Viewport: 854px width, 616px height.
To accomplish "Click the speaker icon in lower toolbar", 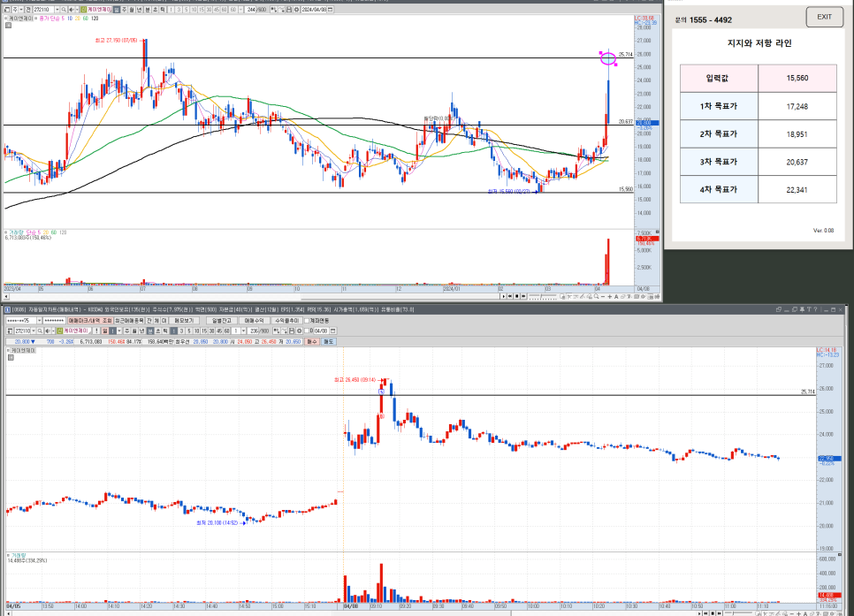I will [48, 331].
